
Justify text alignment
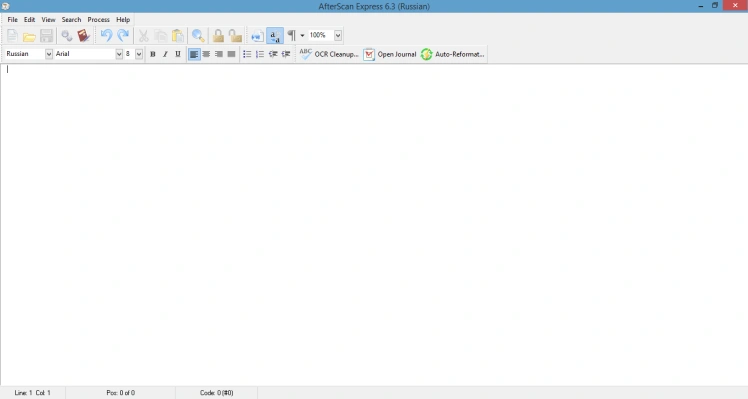(x=231, y=54)
